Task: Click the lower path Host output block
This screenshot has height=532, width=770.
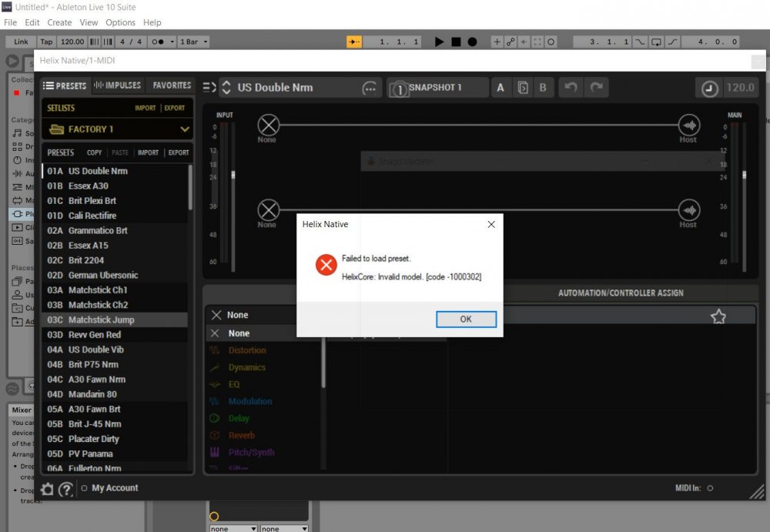Action: 689,210
